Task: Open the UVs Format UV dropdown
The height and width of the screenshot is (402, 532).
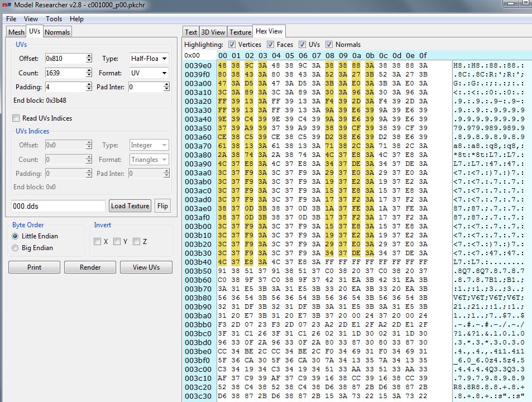Action: tap(149, 73)
